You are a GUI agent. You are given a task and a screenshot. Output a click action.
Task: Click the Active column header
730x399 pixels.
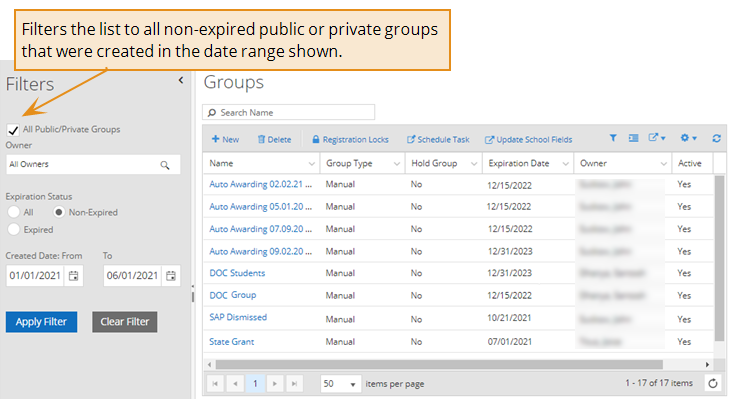point(692,163)
